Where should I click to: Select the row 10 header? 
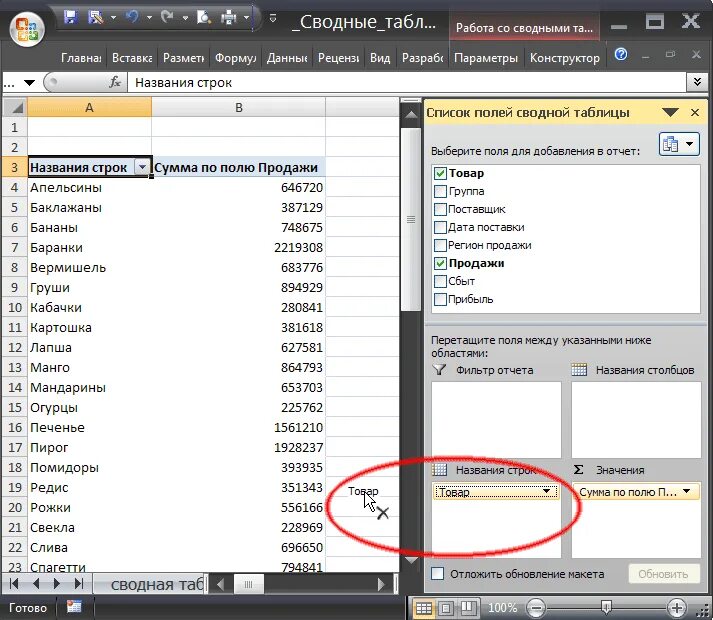pos(15,307)
